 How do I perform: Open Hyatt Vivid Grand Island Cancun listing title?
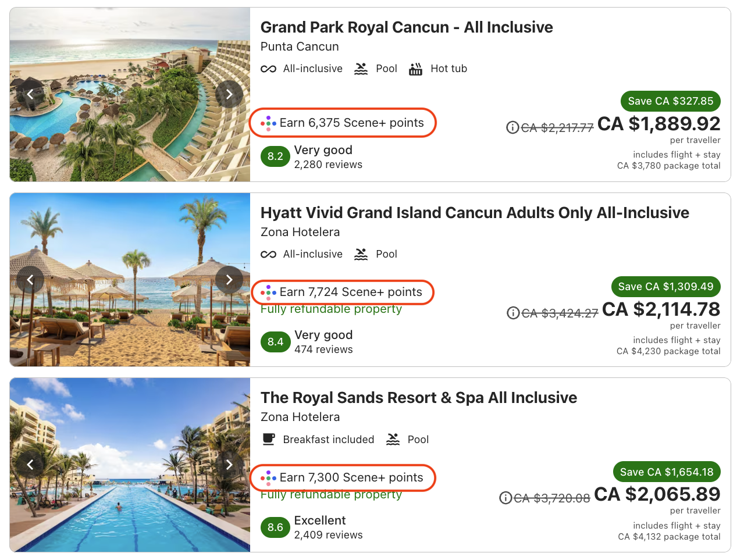point(474,213)
